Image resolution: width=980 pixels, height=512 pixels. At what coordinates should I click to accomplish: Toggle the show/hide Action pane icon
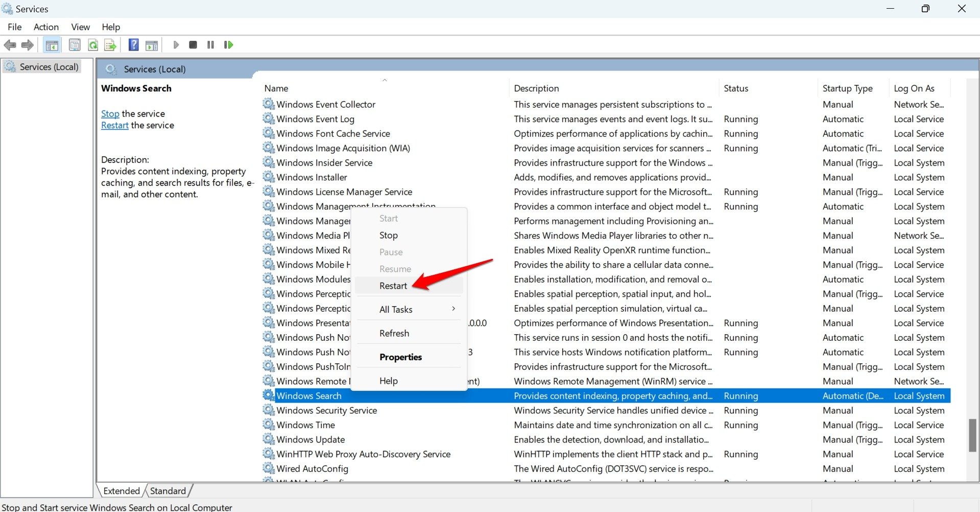pyautogui.click(x=152, y=45)
